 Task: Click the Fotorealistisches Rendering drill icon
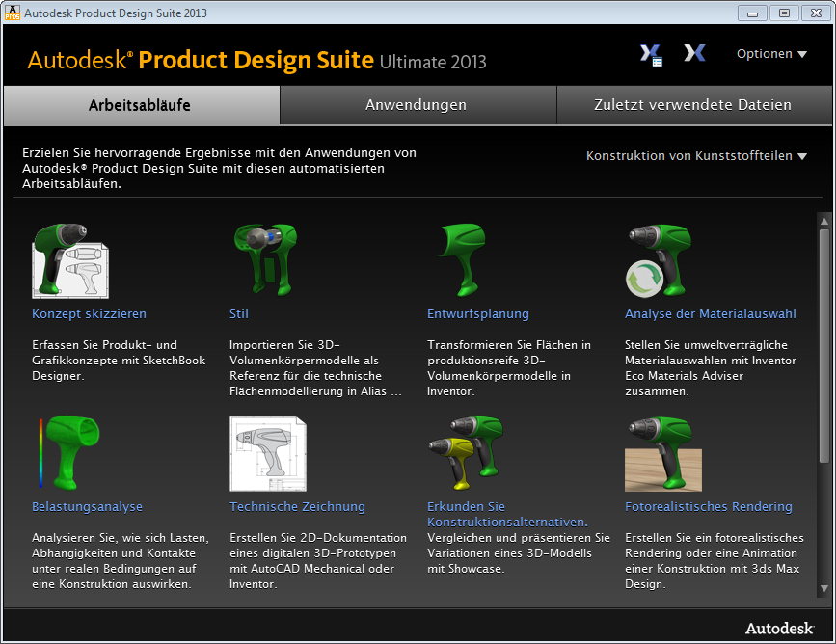(x=661, y=453)
